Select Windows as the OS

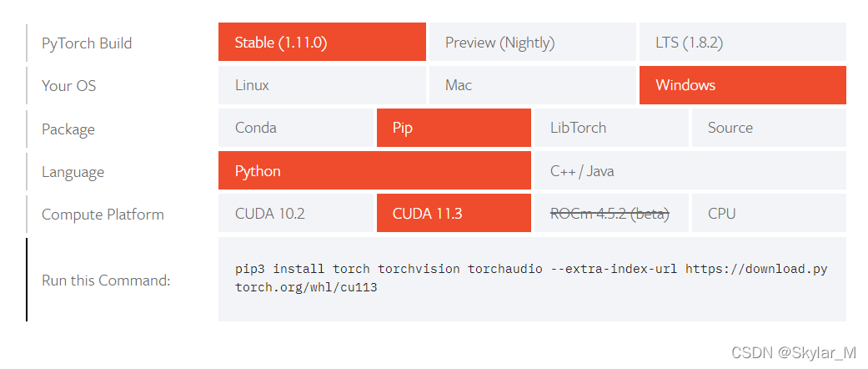click(742, 85)
